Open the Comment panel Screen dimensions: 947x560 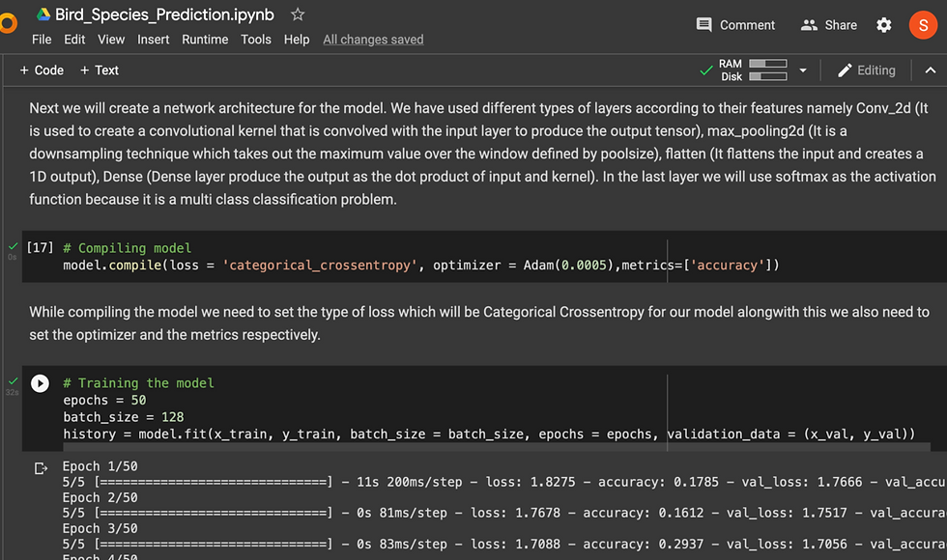(735, 25)
